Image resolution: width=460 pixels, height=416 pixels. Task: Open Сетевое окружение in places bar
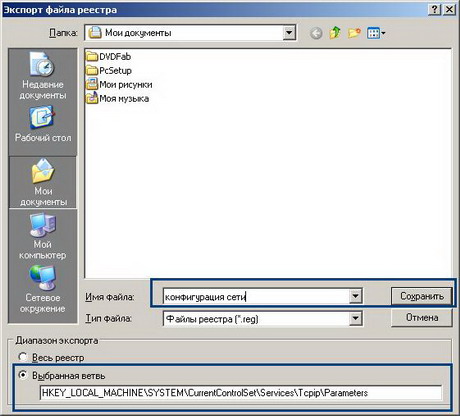(42, 289)
